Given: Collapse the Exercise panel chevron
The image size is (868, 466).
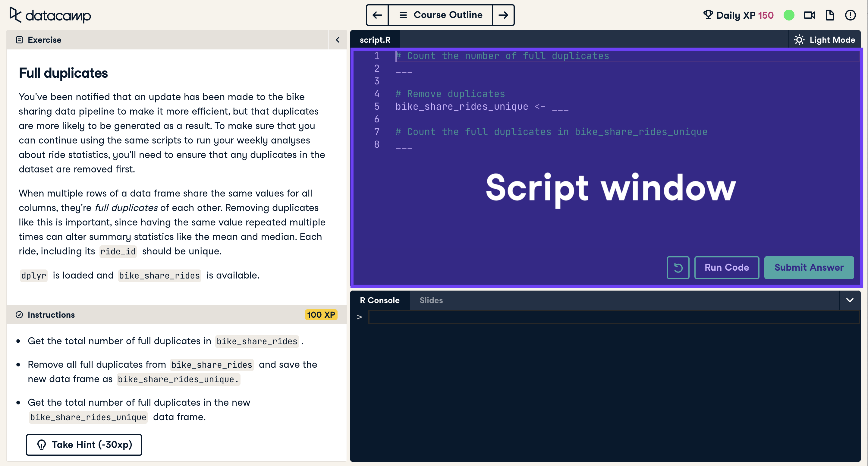Looking at the screenshot, I should [337, 40].
